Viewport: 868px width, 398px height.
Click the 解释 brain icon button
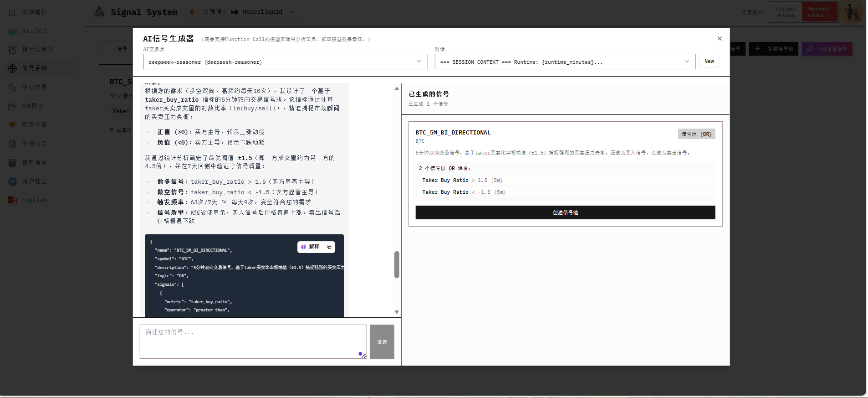[x=310, y=247]
